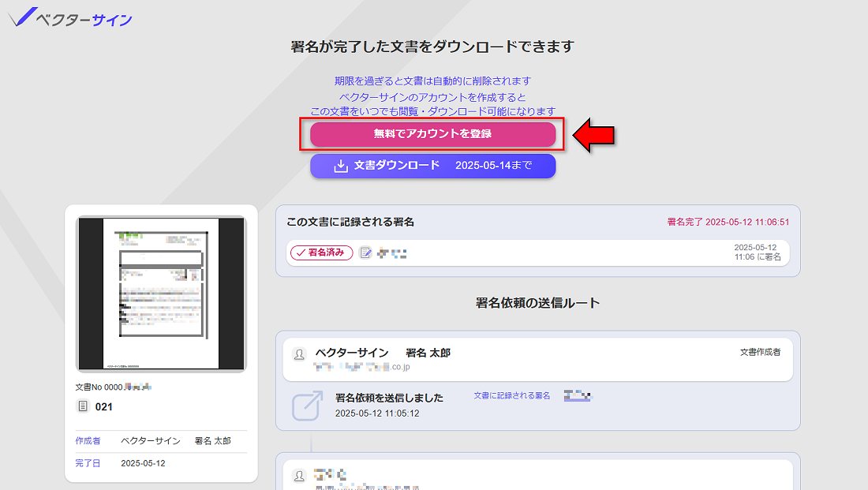Click ベクターサイン 署名 太郎 in route card
The height and width of the screenshot is (490, 868).
(383, 353)
